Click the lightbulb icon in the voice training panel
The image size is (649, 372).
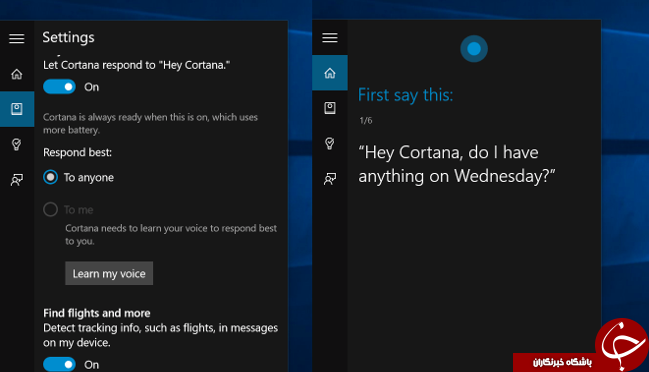[x=330, y=143]
